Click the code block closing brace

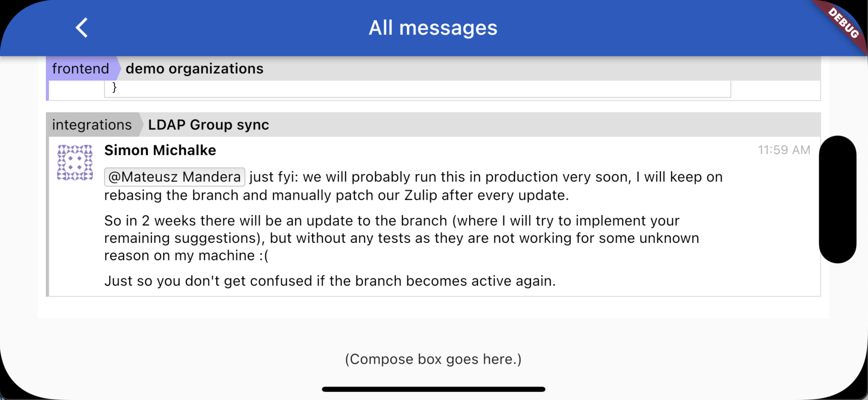[x=114, y=87]
